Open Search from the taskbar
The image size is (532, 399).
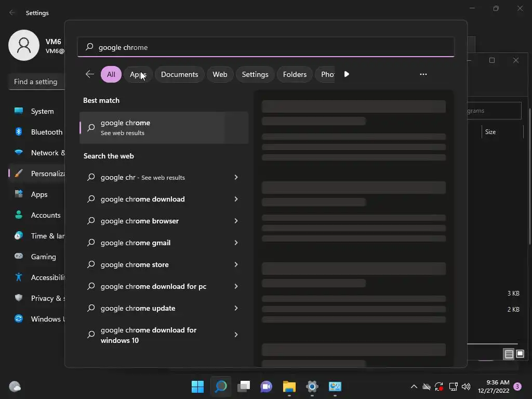(x=221, y=387)
